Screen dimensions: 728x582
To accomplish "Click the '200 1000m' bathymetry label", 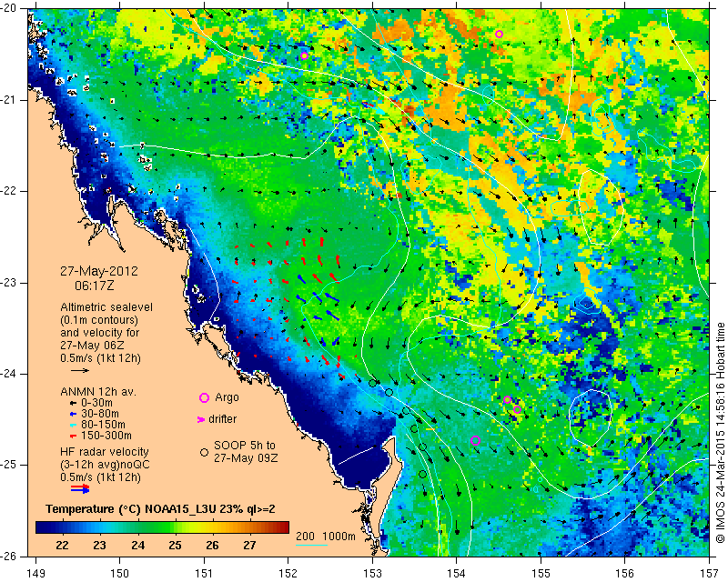I will (x=326, y=536).
